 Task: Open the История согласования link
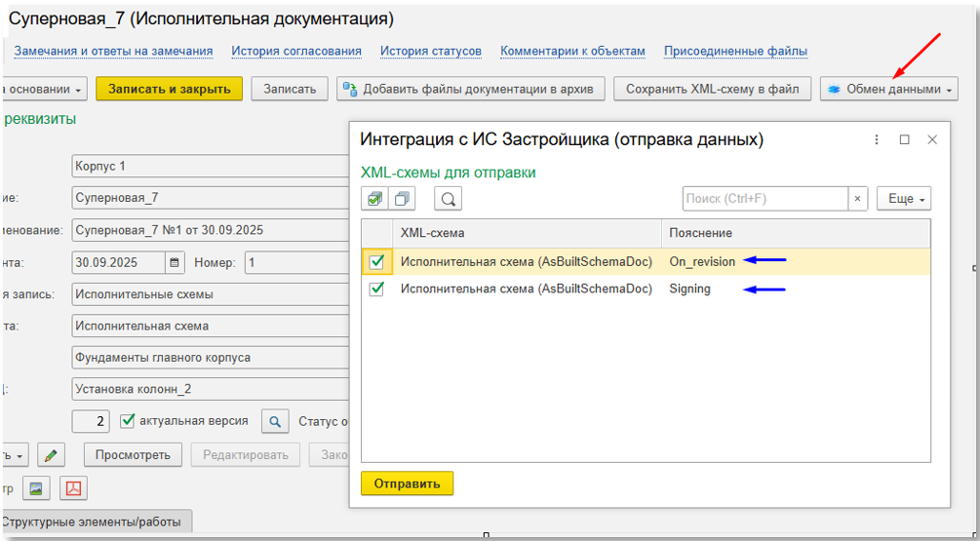296,51
